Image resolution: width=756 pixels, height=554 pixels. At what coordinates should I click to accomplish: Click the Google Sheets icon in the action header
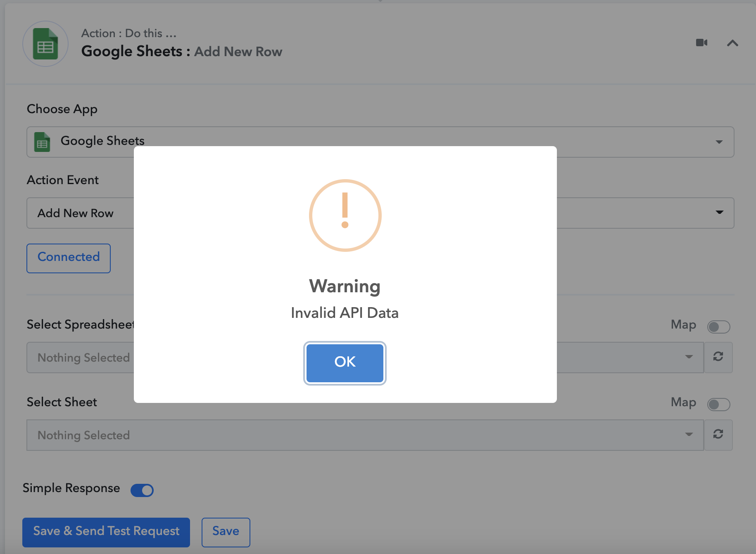[45, 44]
